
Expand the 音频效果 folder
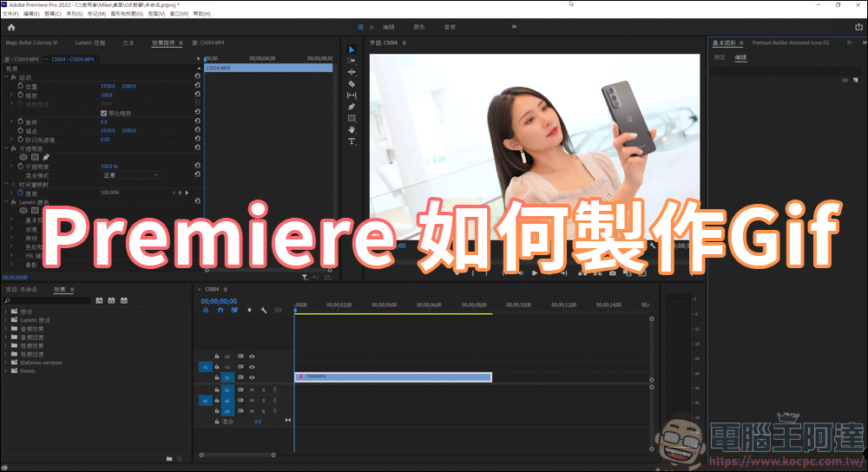[x=6, y=329]
